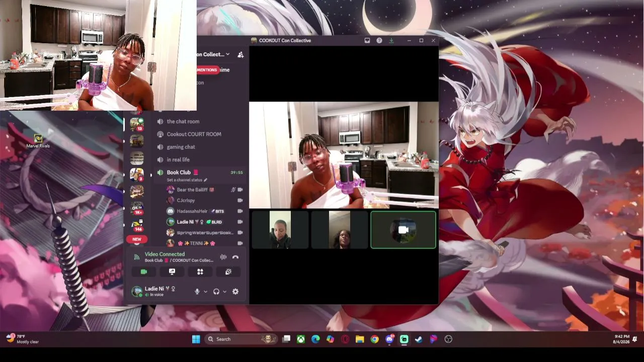
Task: Open clock and date showing 9:42 PM
Action: point(622,339)
